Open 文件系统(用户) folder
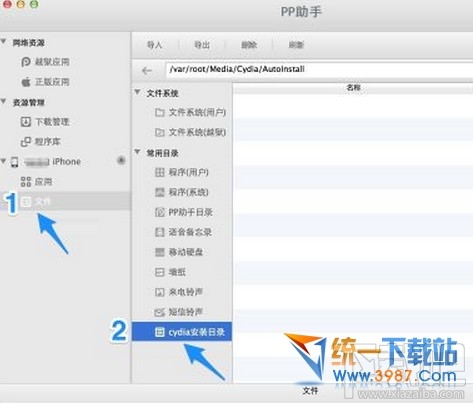473x404 pixels. coord(191,113)
